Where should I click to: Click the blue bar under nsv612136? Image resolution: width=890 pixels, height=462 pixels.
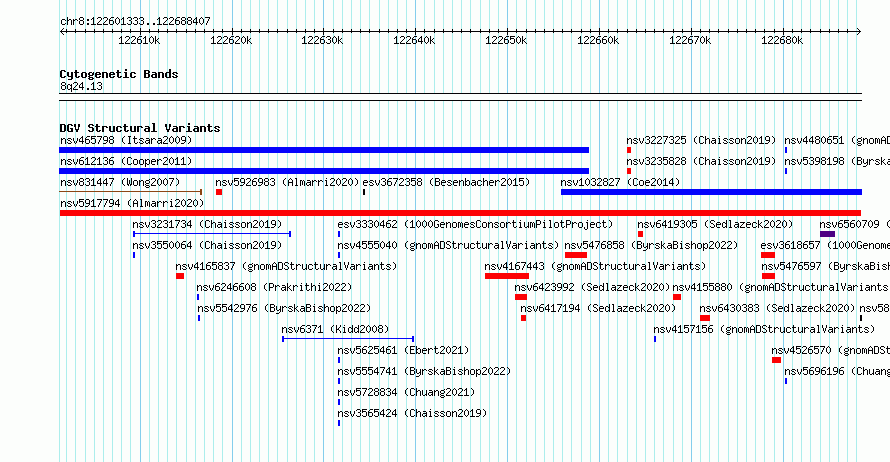(x=324, y=171)
